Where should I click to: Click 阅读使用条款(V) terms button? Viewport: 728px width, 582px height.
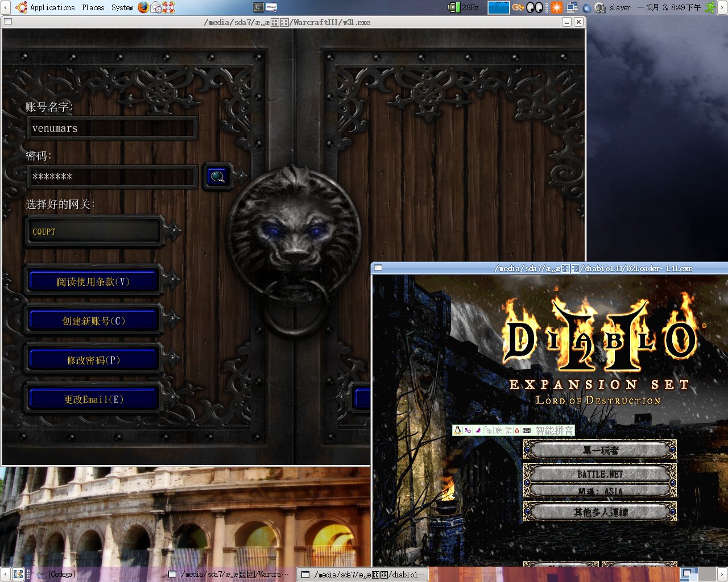click(x=93, y=281)
